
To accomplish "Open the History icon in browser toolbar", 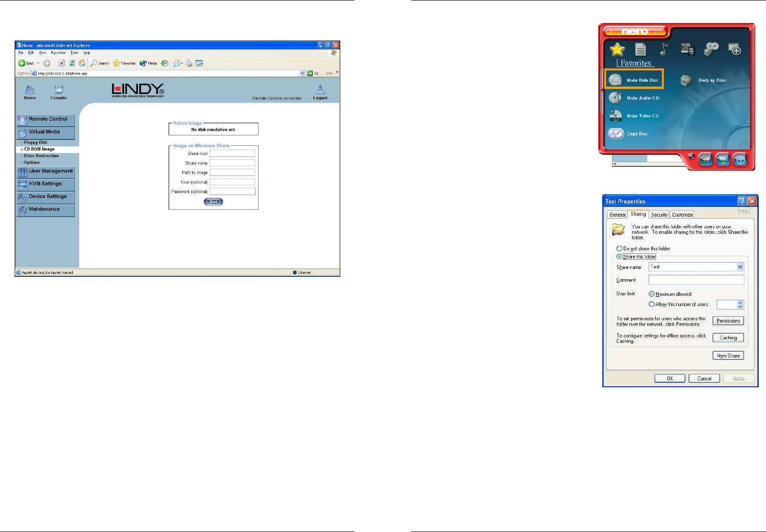I will point(165,63).
